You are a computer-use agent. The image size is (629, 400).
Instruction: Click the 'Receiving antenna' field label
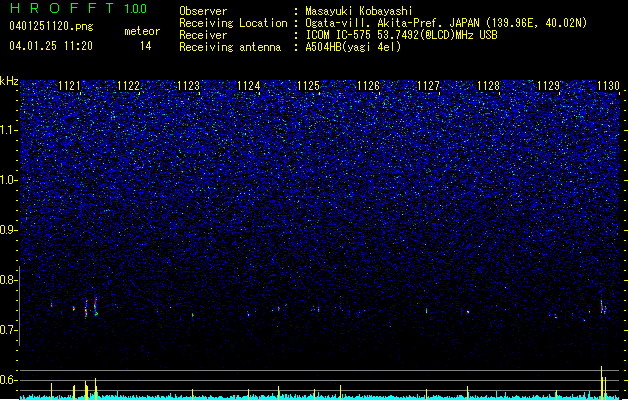pos(230,47)
